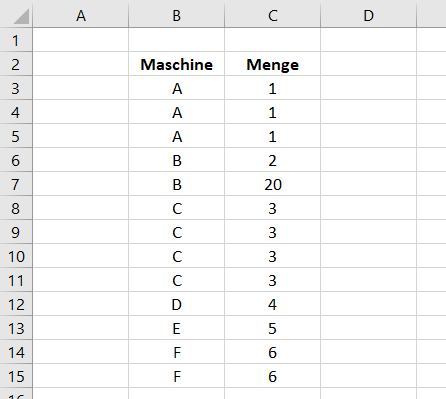This screenshot has height=399, width=446.
Task: Select cell B13 containing E
Action: pyautogui.click(x=177, y=328)
